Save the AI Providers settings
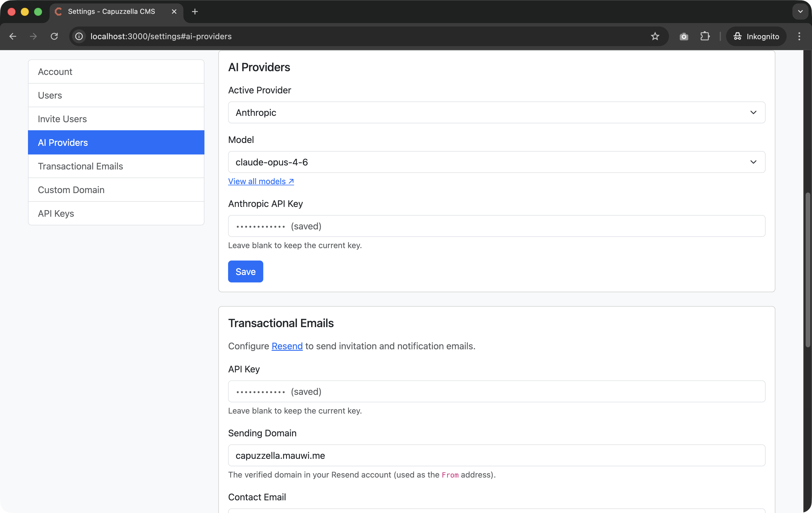 (x=245, y=271)
